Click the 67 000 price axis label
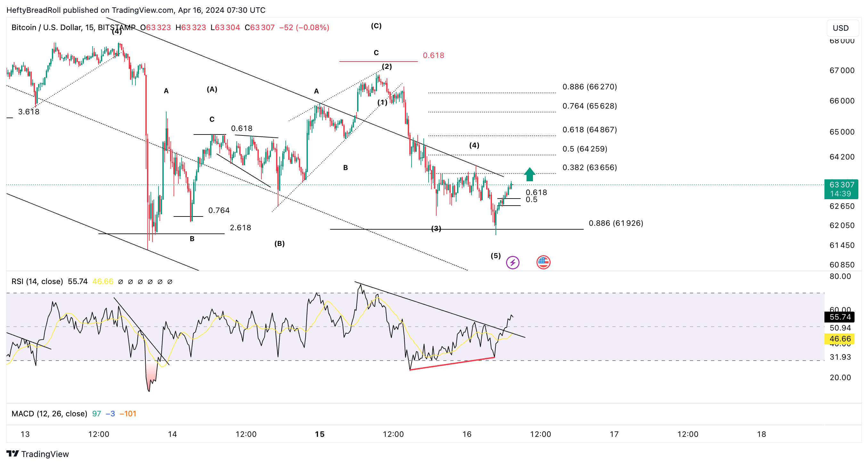 point(841,70)
